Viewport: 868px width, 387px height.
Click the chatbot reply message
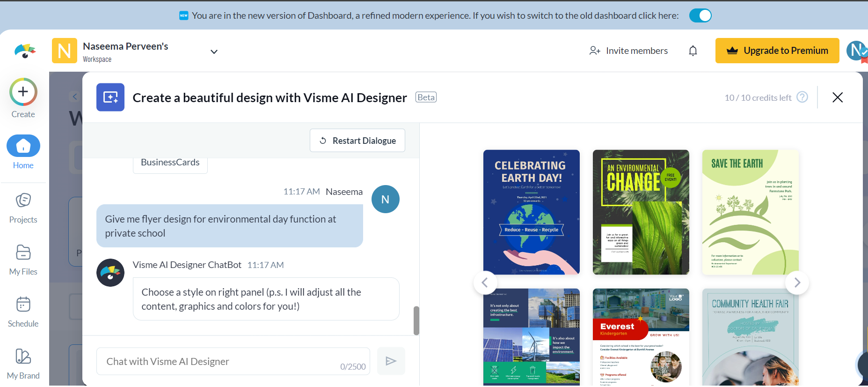pos(266,299)
